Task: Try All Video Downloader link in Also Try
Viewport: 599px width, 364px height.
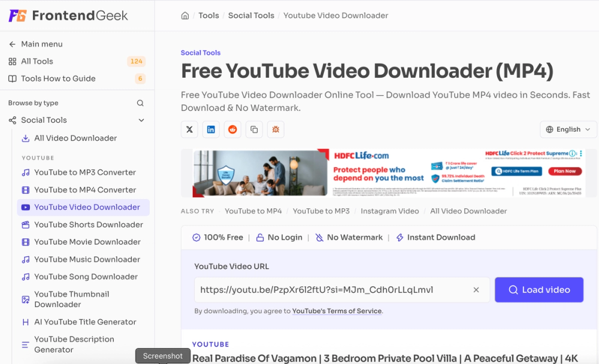Action: pos(468,211)
